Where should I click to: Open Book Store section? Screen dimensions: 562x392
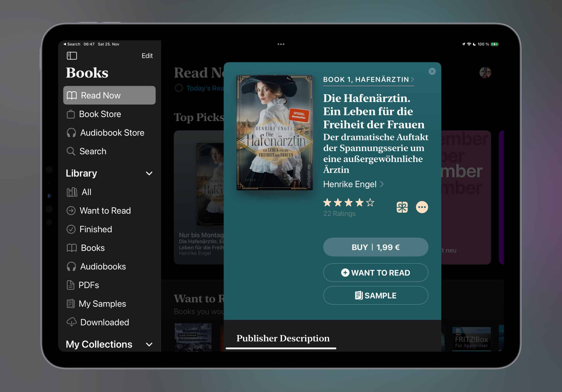[x=109, y=114]
